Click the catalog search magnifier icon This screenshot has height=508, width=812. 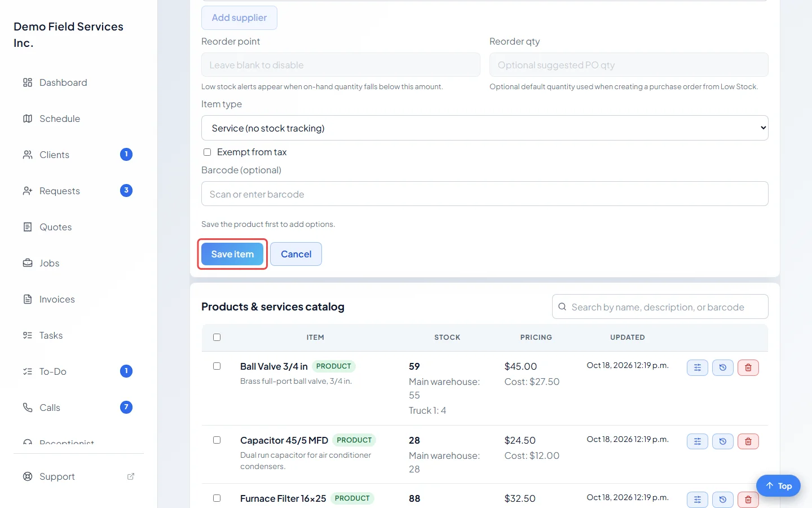pyautogui.click(x=562, y=307)
